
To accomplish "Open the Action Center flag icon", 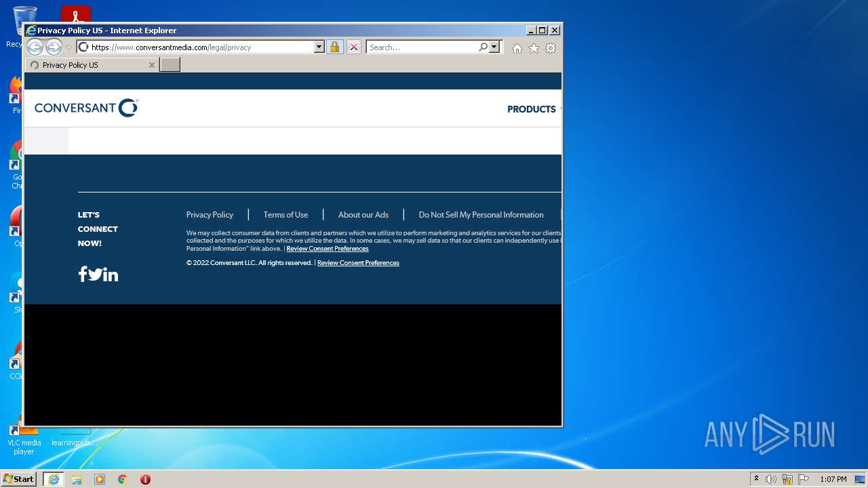I will coord(804,479).
